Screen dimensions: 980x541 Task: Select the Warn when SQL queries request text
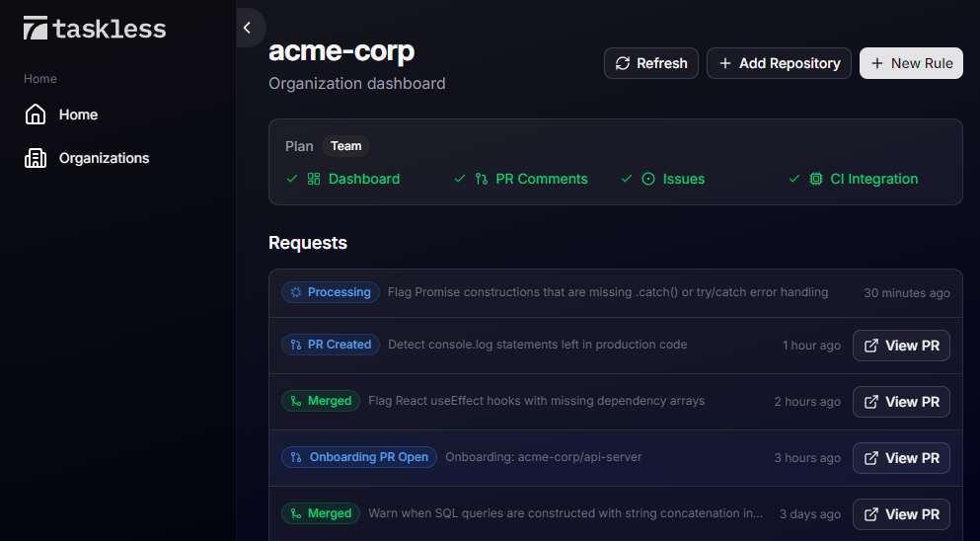(565, 513)
